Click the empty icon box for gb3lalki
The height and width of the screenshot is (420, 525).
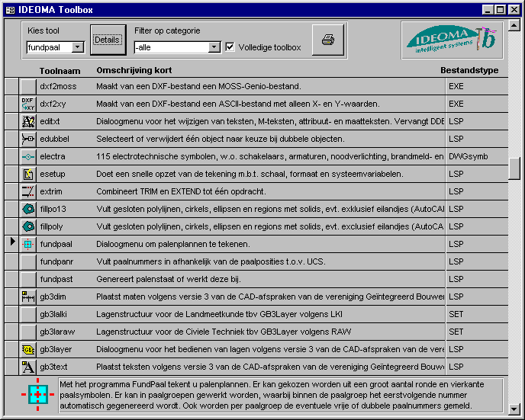(28, 314)
